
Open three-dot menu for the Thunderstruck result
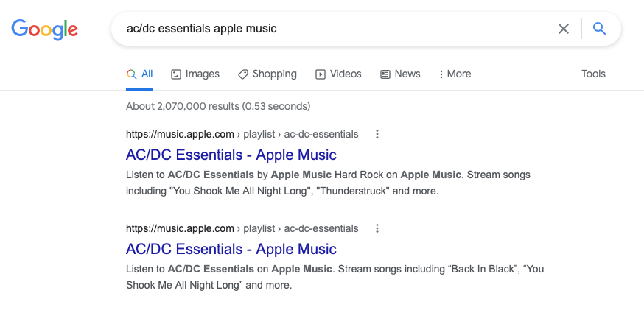tap(377, 134)
